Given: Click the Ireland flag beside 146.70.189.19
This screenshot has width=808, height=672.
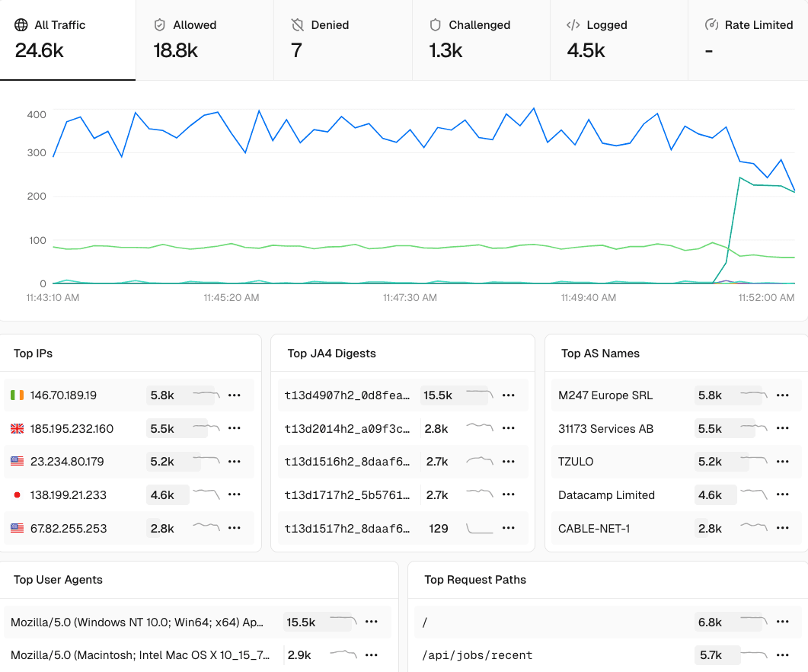Looking at the screenshot, I should (18, 395).
